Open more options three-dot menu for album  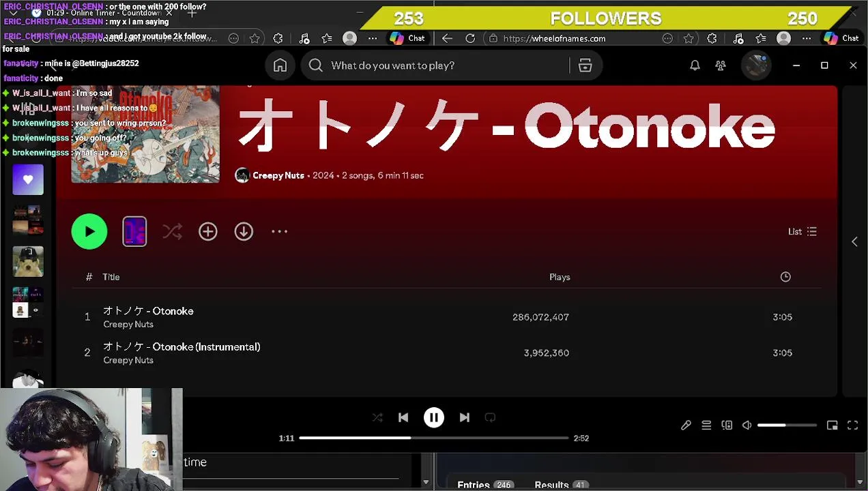coord(280,232)
